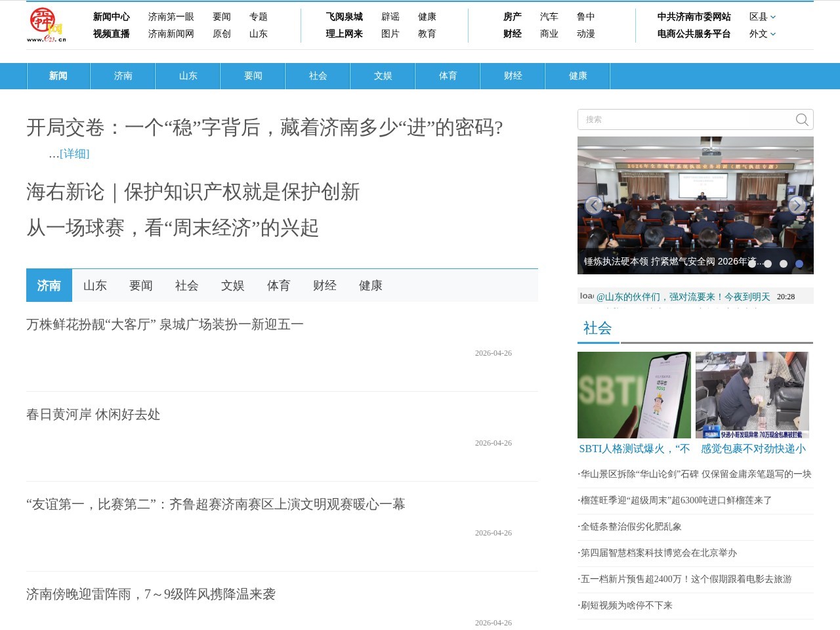The height and width of the screenshot is (630, 840).
Task: Open the 视频直播 menu item
Action: 112,34
